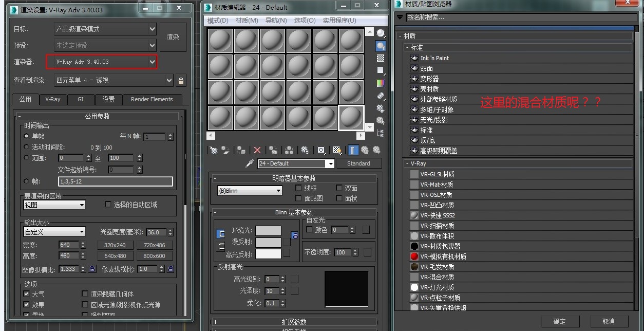
Task: Toggle 大气 checkbox
Action: [x=27, y=294]
